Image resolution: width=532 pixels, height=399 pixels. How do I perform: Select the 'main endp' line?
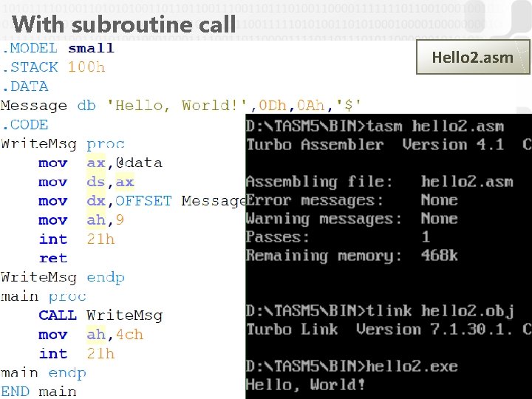pyautogui.click(x=44, y=373)
